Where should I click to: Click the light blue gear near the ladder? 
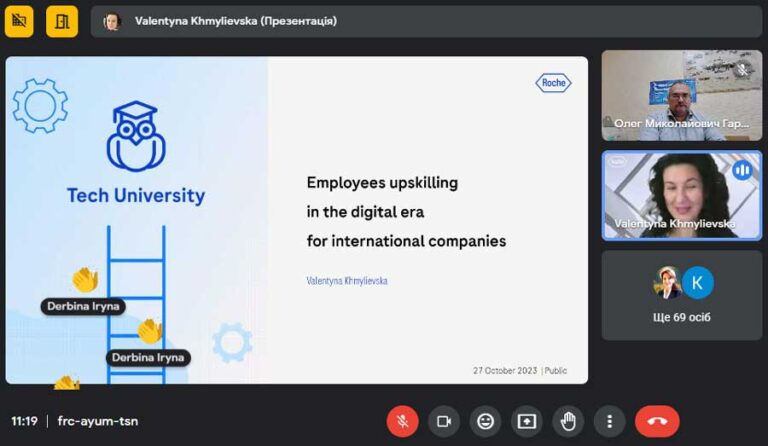point(232,342)
